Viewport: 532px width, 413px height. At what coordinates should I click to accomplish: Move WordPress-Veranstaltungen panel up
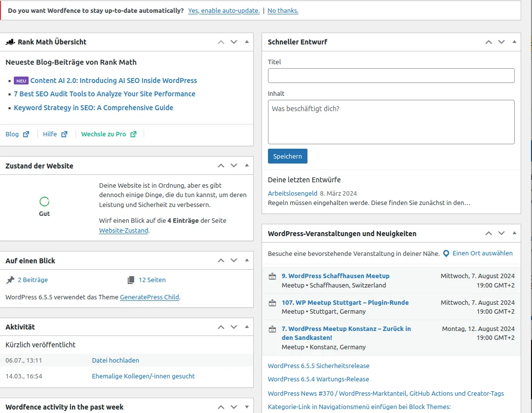(489, 233)
